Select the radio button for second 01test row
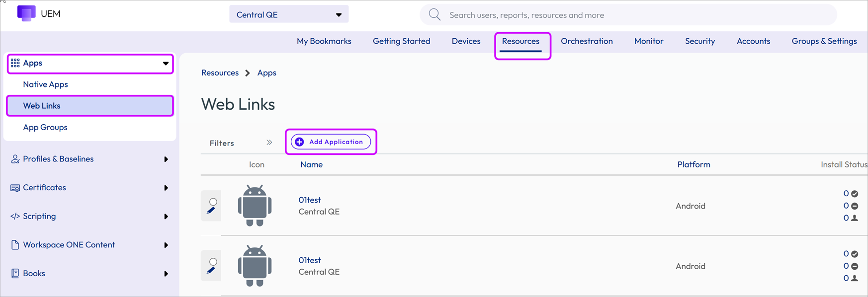Screen dimensions: 868x297 coord(213,262)
